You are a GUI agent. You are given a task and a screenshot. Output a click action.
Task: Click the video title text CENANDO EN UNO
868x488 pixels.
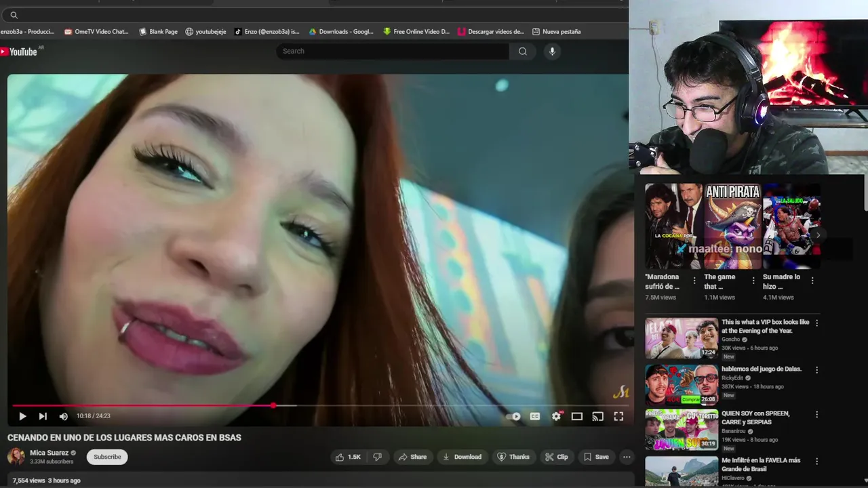(124, 438)
